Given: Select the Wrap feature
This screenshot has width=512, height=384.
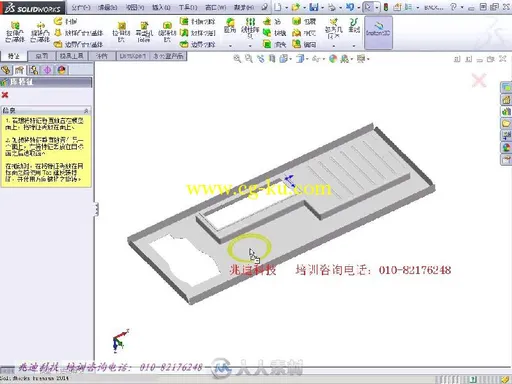Looking at the screenshot, I should (304, 22).
